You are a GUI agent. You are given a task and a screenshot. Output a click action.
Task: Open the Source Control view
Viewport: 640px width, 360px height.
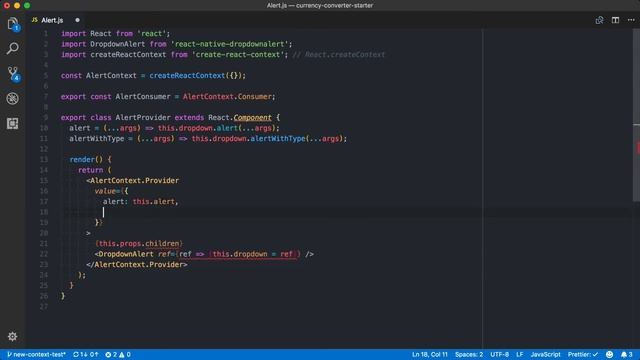[13, 73]
